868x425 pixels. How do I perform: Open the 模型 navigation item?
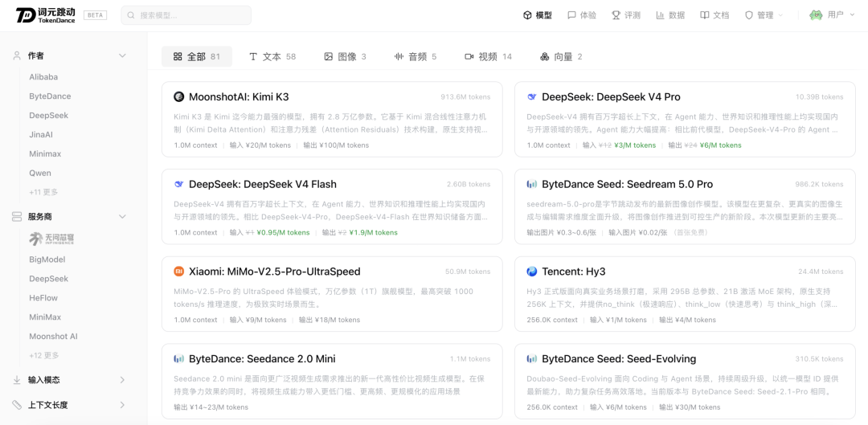(538, 15)
